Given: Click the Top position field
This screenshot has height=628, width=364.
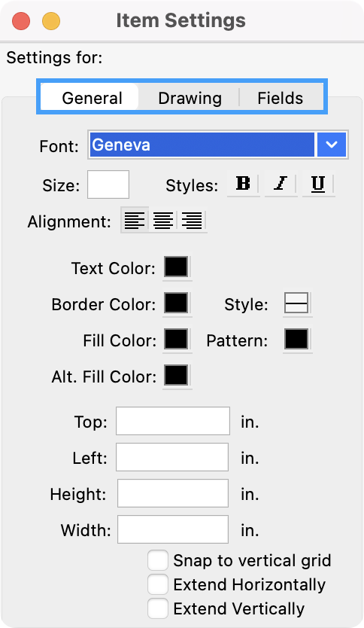Looking at the screenshot, I should click(x=173, y=421).
